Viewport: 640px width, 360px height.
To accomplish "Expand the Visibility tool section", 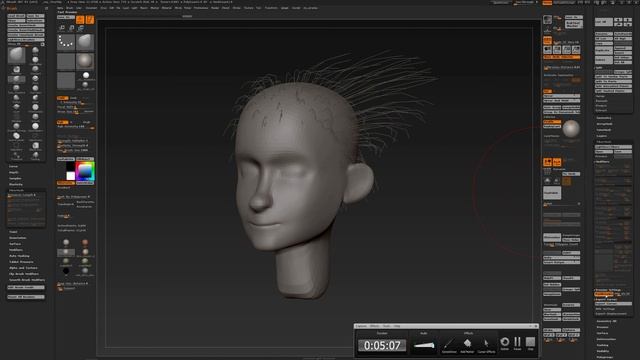I will [x=603, y=351].
